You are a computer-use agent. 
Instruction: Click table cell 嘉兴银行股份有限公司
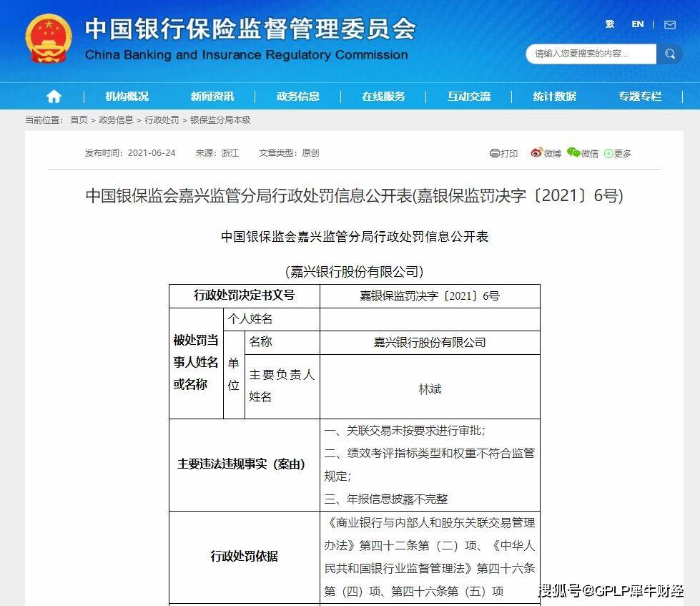(430, 343)
